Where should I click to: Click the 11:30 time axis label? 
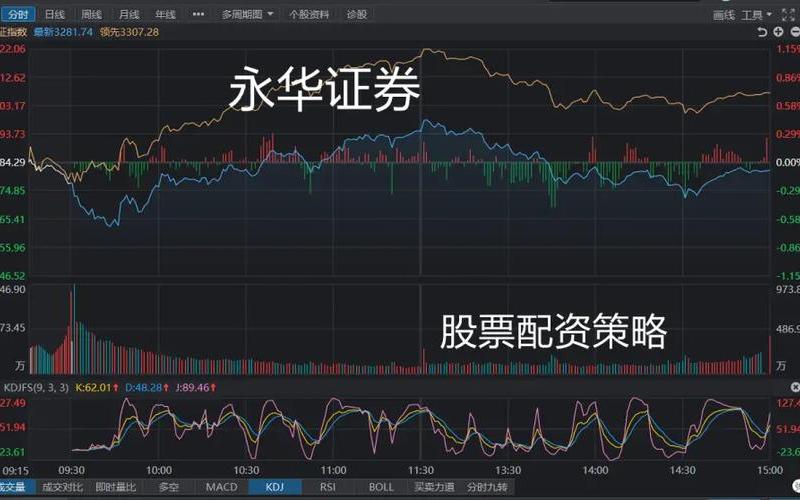coord(421,470)
